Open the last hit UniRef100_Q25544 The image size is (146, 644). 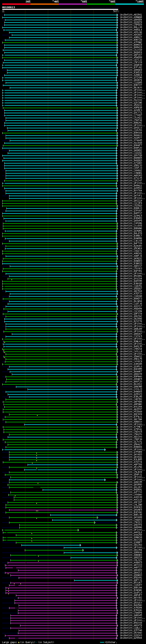(x=131, y=638)
